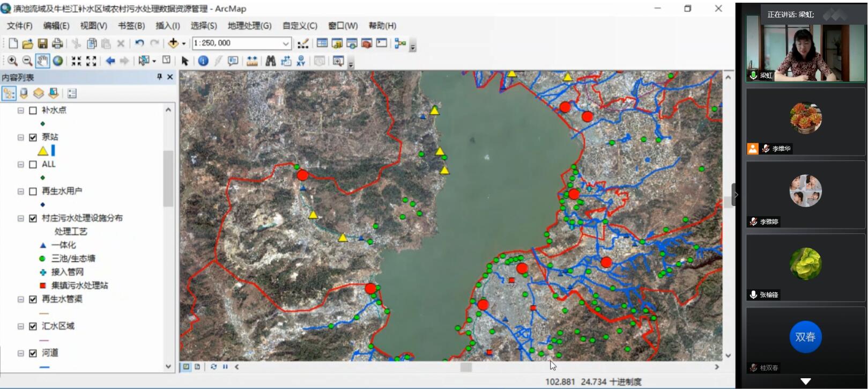
Task: Uncheck the 泵站 layer checkbox
Action: [33, 137]
